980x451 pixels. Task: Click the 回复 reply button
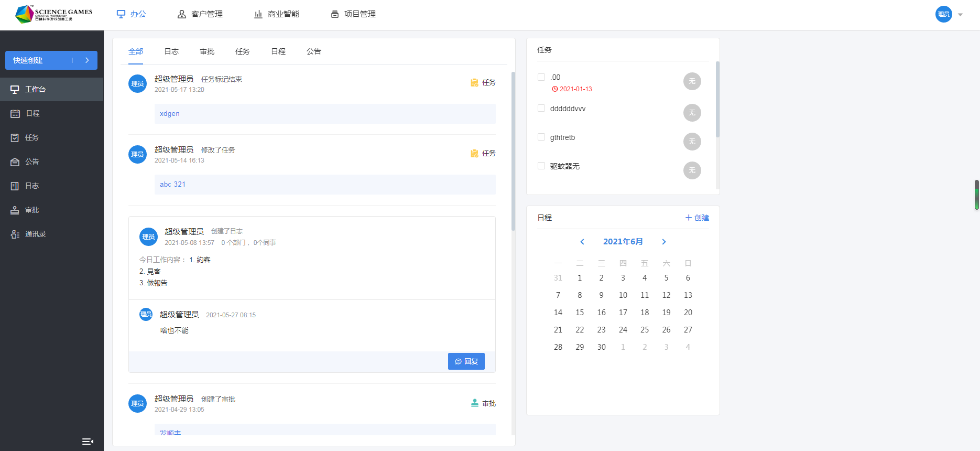point(466,361)
